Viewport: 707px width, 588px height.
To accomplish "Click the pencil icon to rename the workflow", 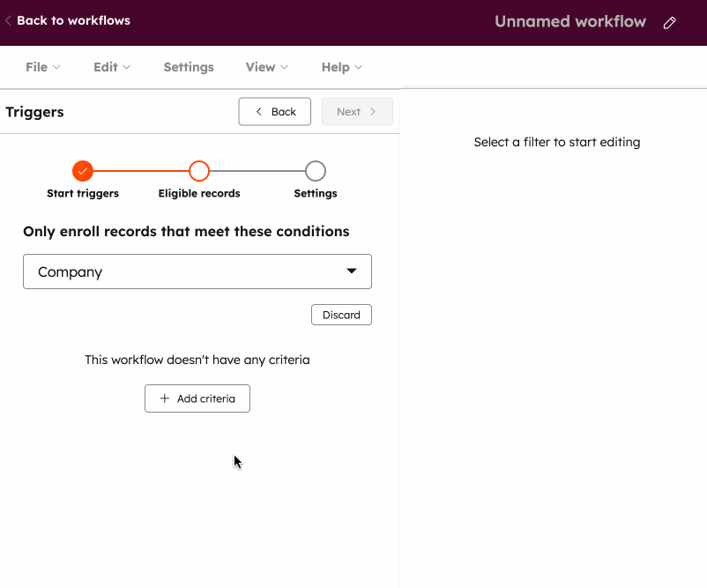I will (x=669, y=21).
